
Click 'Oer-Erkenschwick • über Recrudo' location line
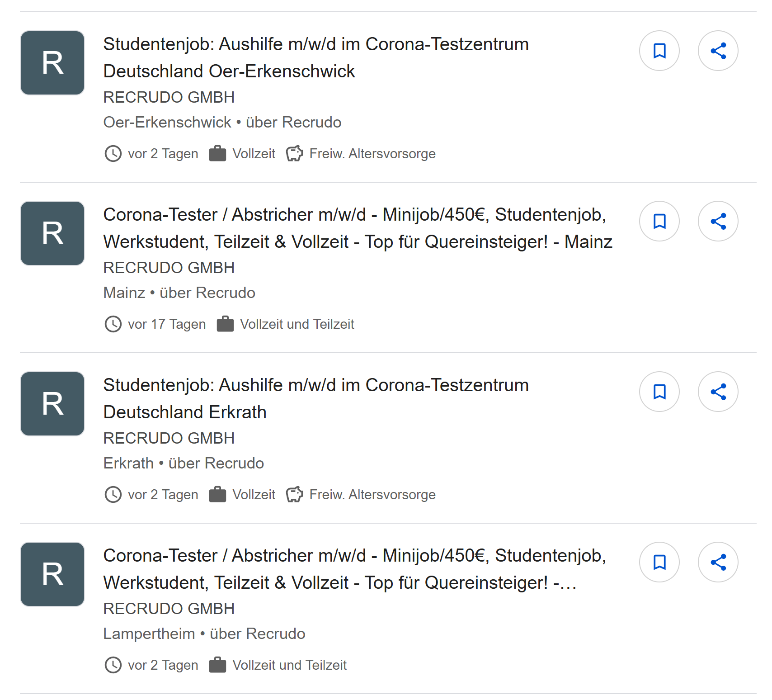point(222,122)
